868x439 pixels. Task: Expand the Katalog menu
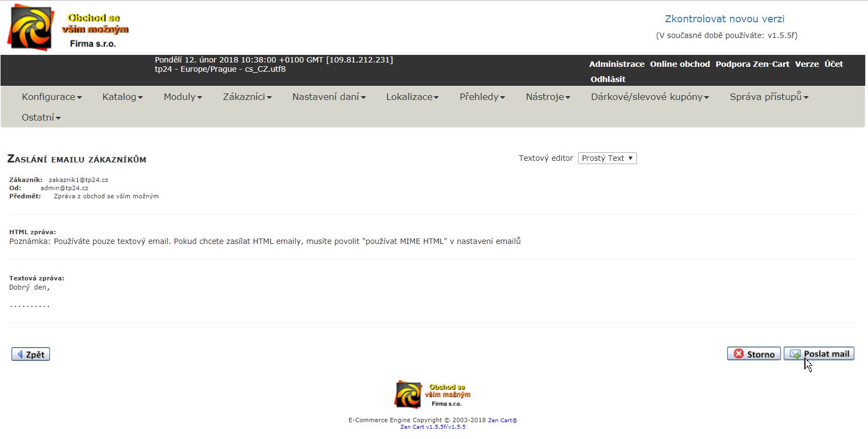(x=122, y=97)
